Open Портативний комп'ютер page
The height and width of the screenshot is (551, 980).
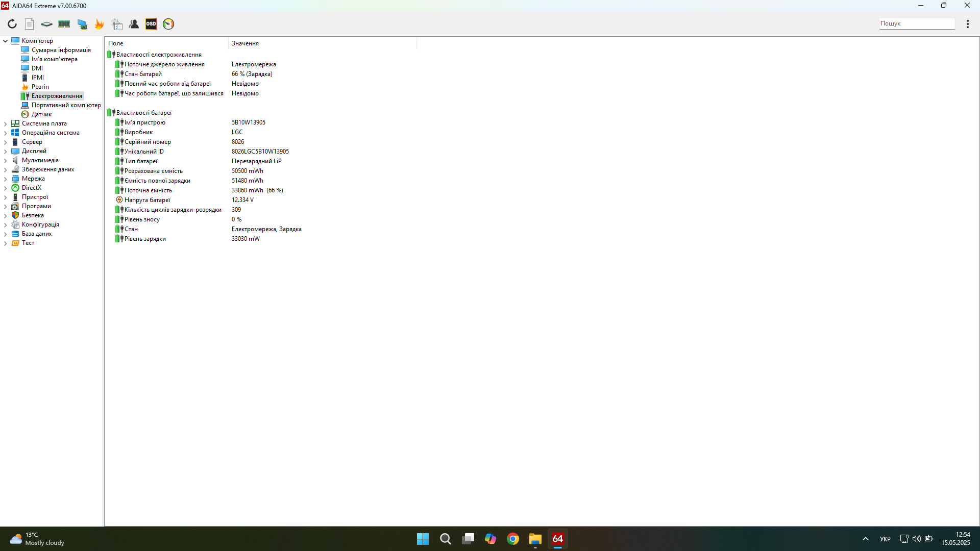point(66,105)
